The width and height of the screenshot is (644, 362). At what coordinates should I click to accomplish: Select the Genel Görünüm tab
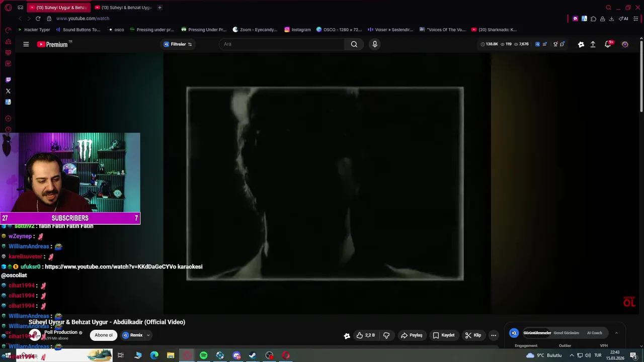point(566,333)
